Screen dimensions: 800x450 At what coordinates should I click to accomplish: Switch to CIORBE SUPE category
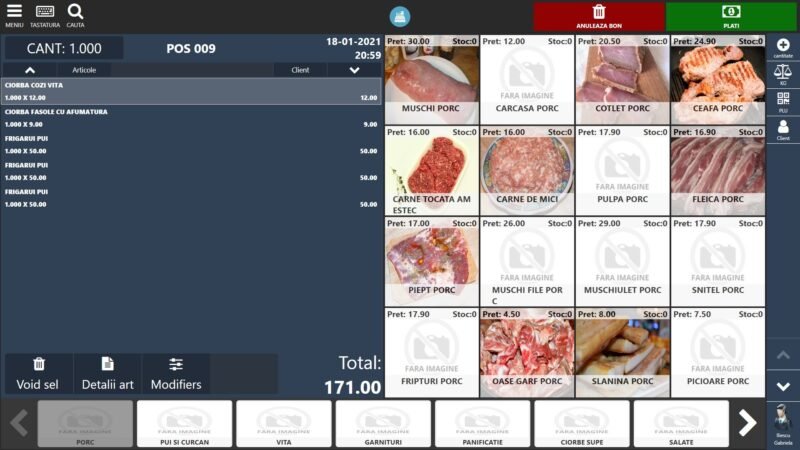click(x=582, y=424)
